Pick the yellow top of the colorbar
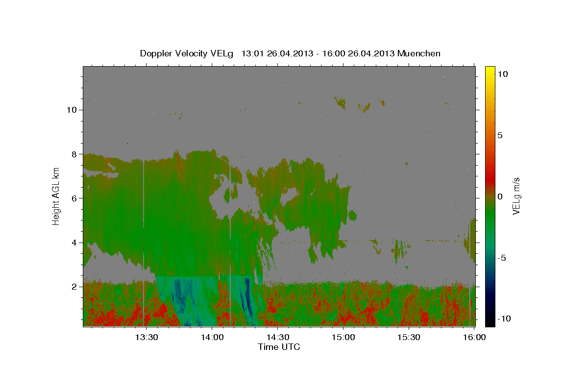The image size is (588, 392). [x=490, y=70]
